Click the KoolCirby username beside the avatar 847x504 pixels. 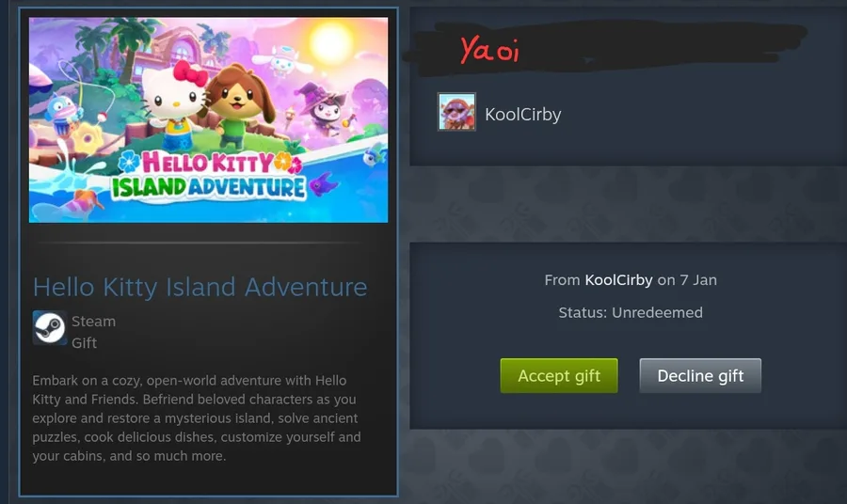coord(523,115)
